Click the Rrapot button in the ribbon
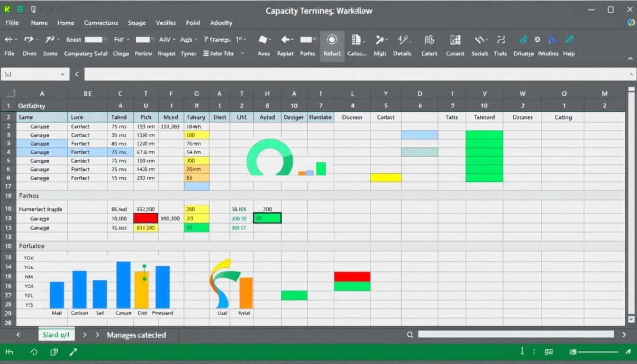 point(166,54)
